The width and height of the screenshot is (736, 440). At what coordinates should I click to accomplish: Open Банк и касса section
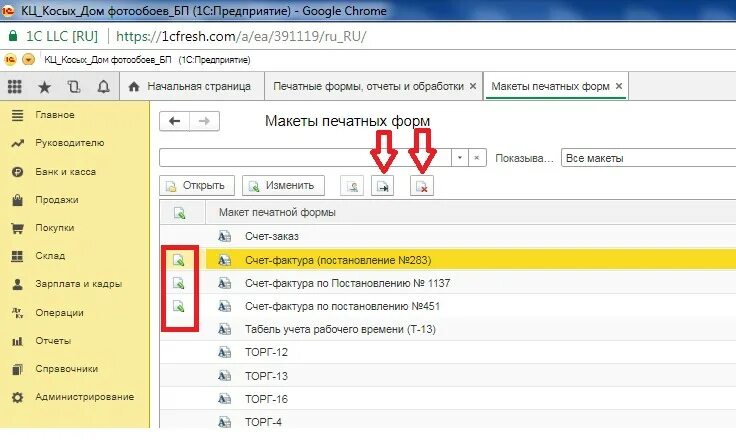(65, 172)
